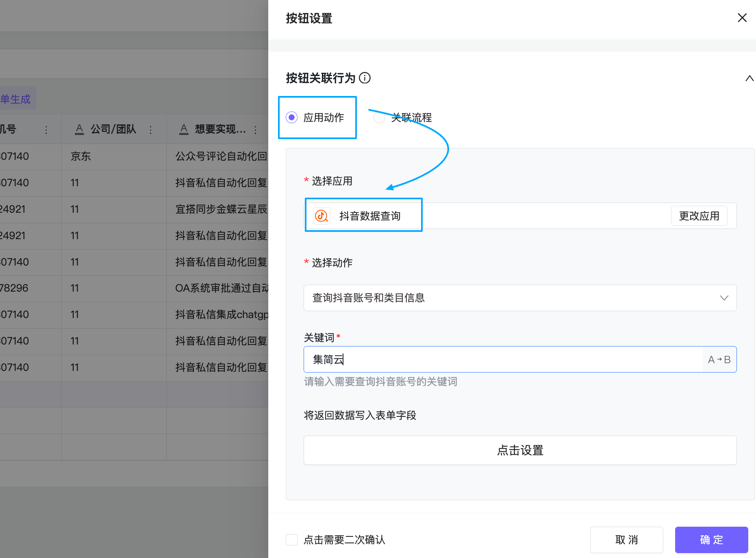Click the info icon beside 按钮关联行为

365,78
